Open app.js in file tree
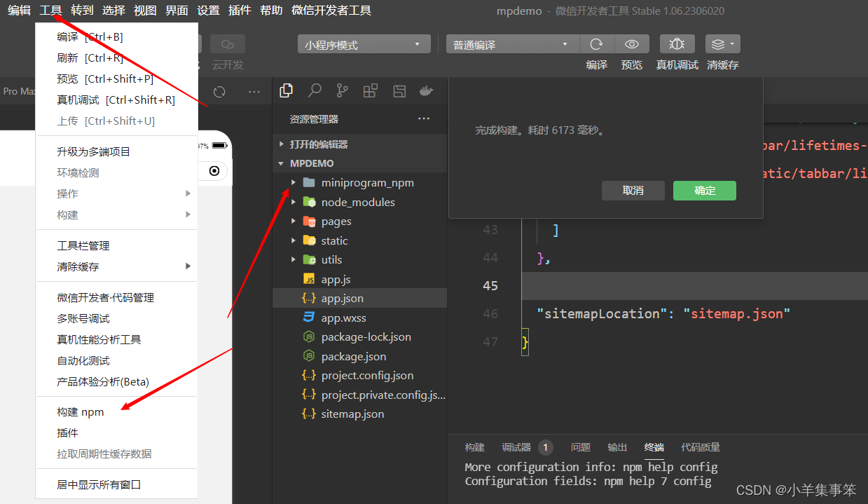This screenshot has height=504, width=868. (x=360, y=279)
